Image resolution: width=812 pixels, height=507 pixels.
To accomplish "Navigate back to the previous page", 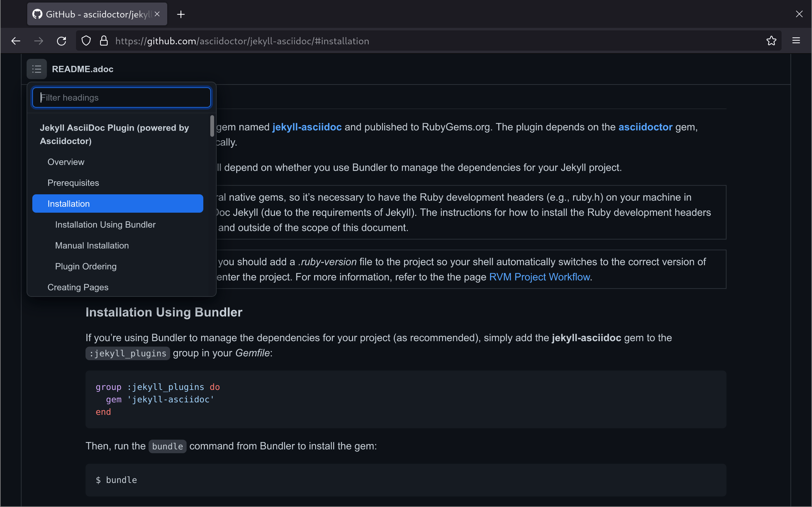I will point(16,41).
